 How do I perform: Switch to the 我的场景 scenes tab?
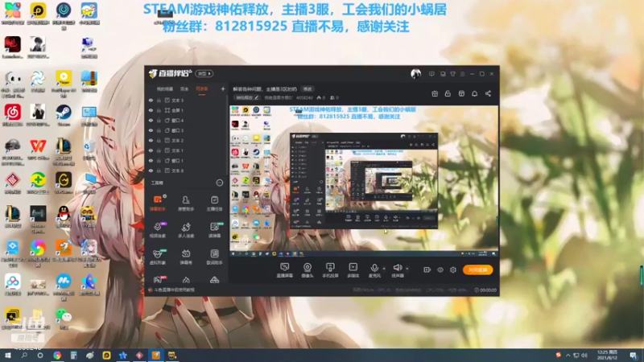(165, 88)
